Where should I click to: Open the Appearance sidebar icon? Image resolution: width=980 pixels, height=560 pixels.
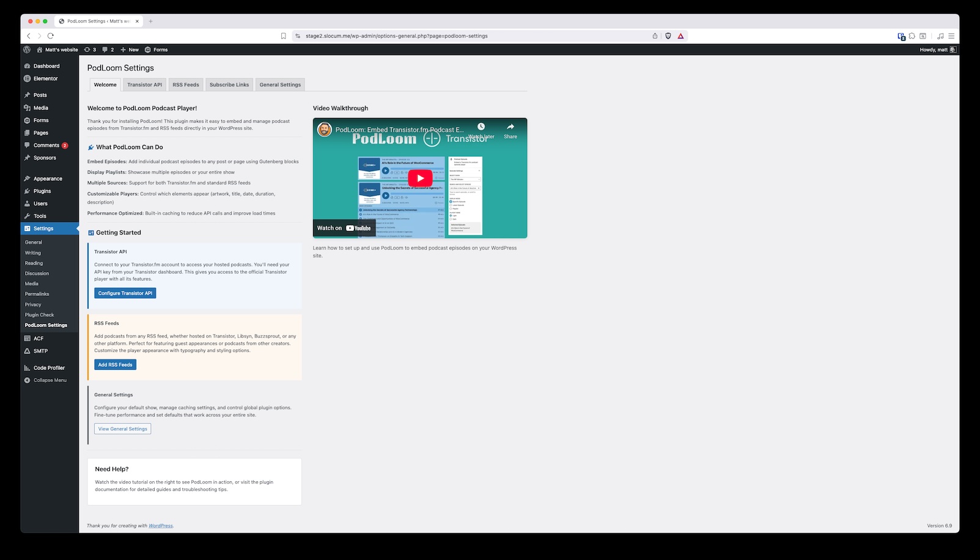[28, 178]
